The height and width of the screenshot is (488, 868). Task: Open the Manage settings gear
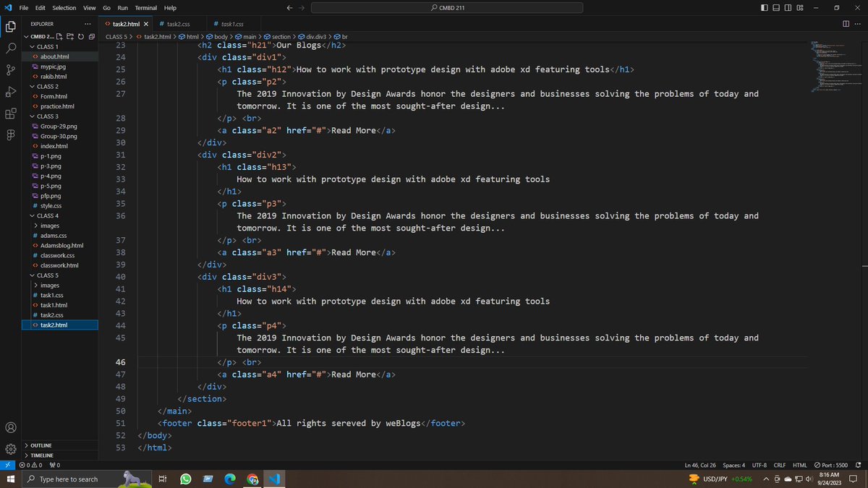coord(10,448)
